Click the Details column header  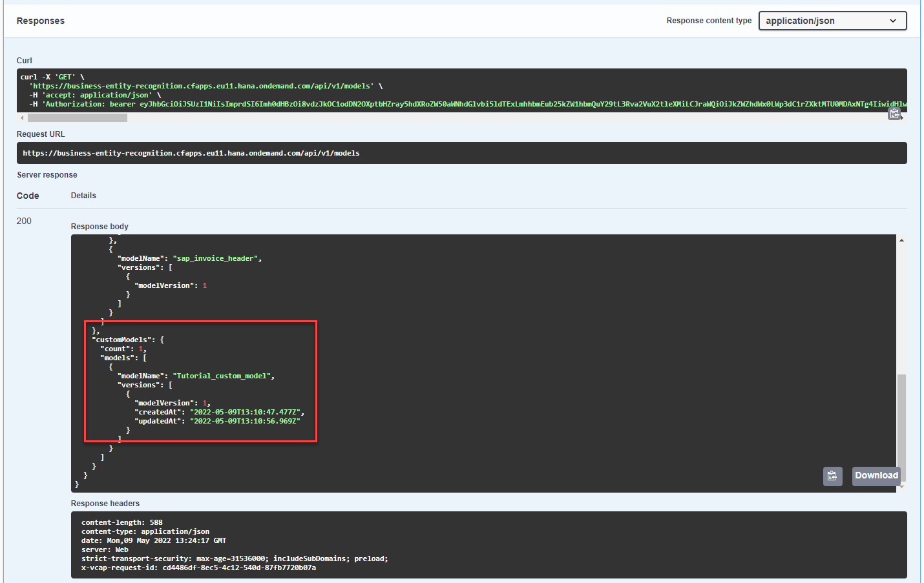point(83,196)
